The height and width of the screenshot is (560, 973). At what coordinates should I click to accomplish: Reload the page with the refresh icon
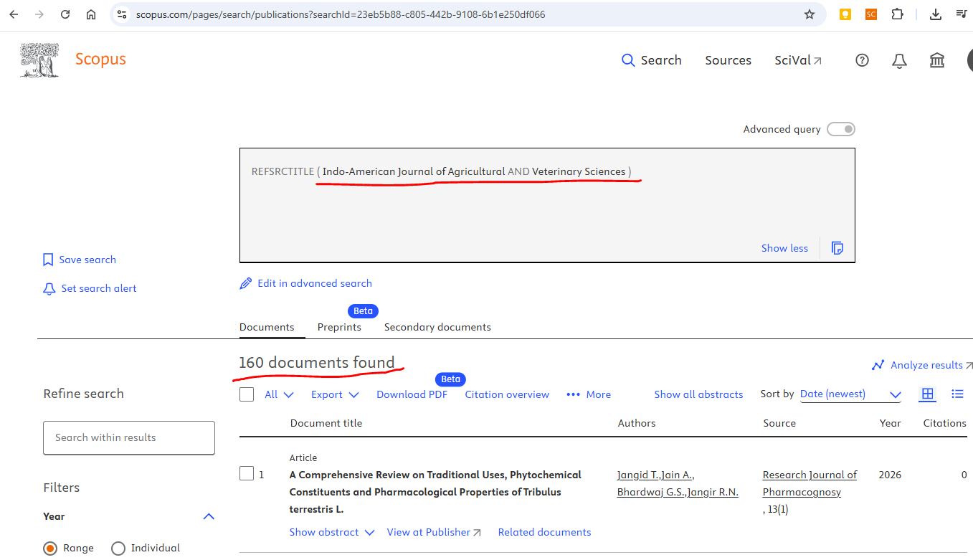click(x=65, y=14)
